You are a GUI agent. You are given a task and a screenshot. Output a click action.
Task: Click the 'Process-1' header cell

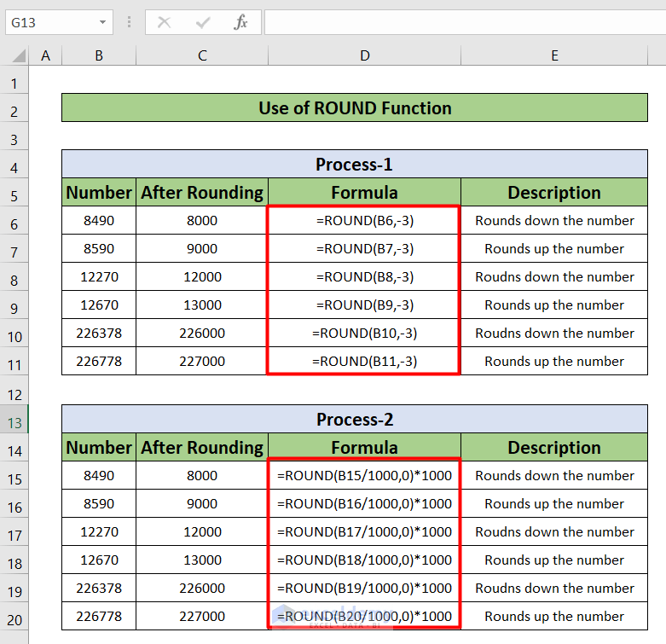coord(355,164)
